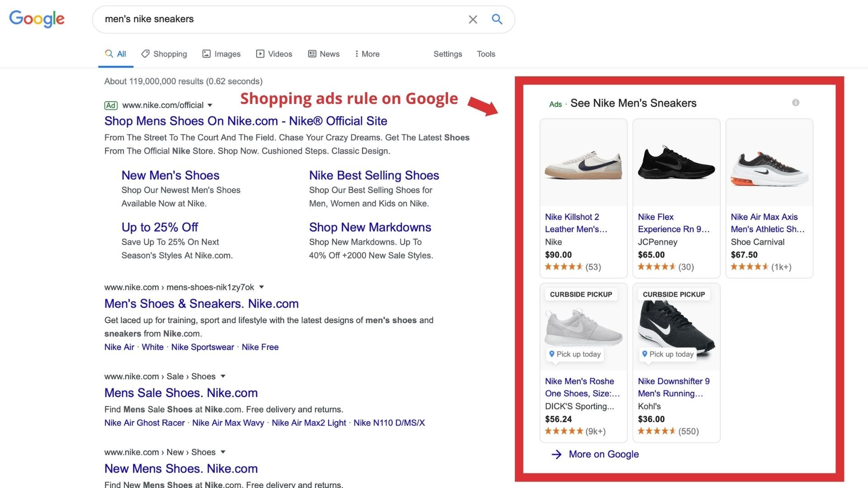Open the New Men's Shoes sitelink
The width and height of the screenshot is (868, 488).
coord(170,175)
